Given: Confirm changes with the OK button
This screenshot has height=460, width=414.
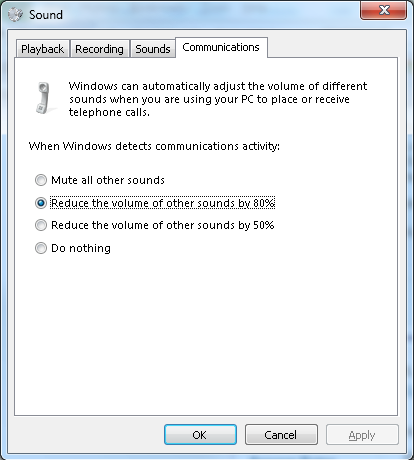Looking at the screenshot, I should [x=200, y=435].
